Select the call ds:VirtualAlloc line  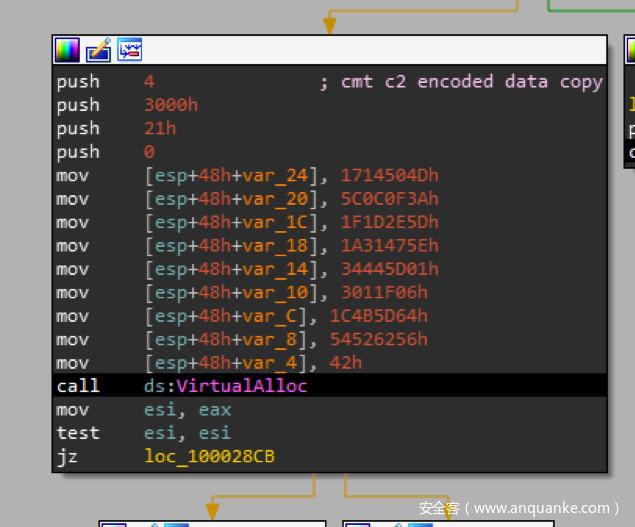point(181,386)
